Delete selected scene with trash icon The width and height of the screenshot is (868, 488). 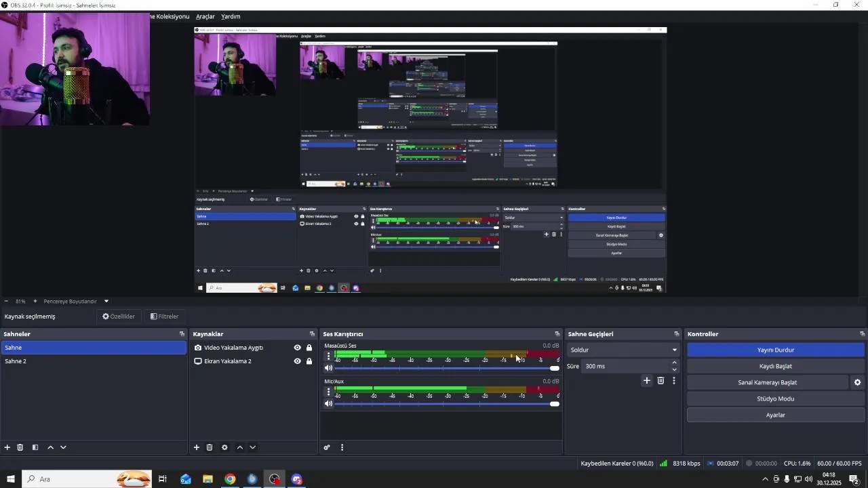coord(20,447)
